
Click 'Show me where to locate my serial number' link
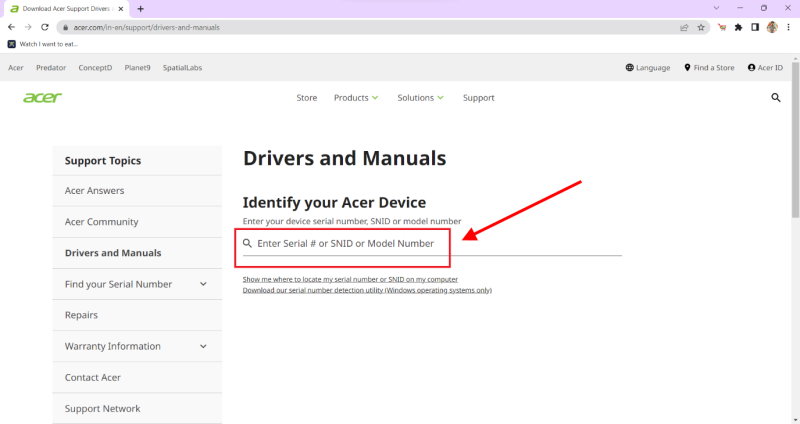pyautogui.click(x=350, y=280)
